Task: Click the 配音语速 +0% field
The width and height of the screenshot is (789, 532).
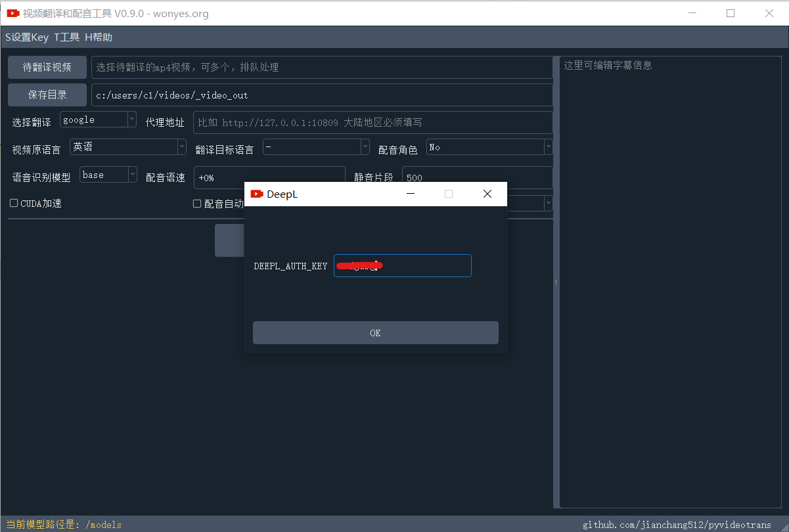Action: (x=269, y=177)
